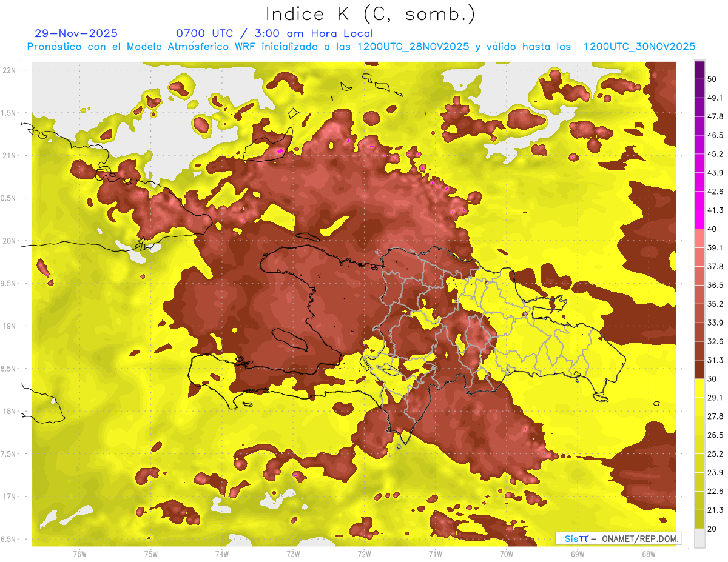Click the "22N" latitude label
This screenshot has height=562, width=728.
9,70
